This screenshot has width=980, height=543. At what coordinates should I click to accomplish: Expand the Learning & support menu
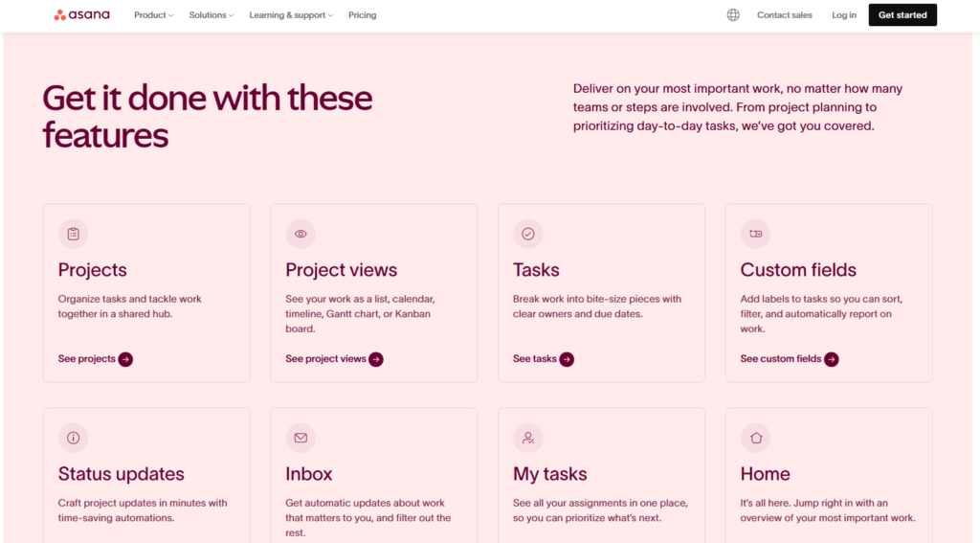pyautogui.click(x=291, y=15)
